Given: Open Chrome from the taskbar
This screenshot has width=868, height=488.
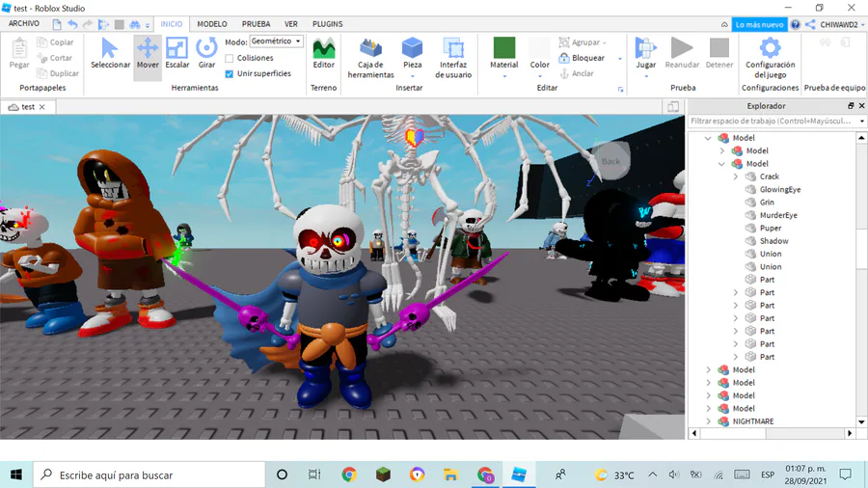Looking at the screenshot, I should pyautogui.click(x=349, y=474).
